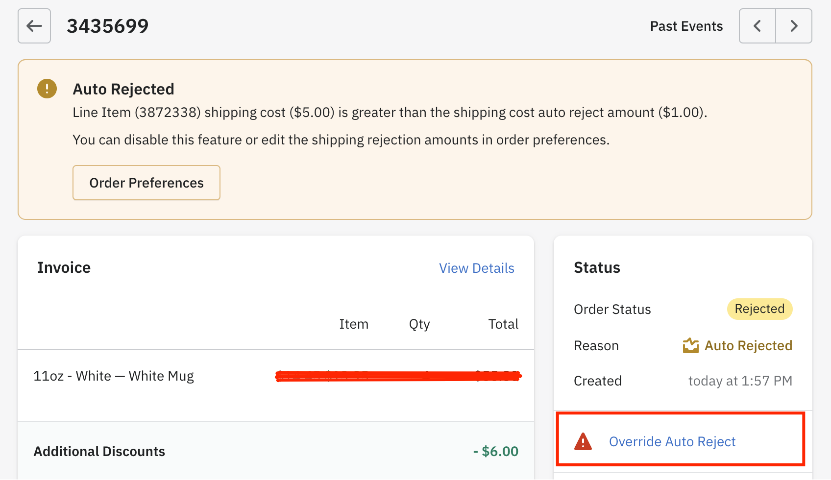The width and height of the screenshot is (831, 480).
Task: Go to next past event
Action: point(794,26)
